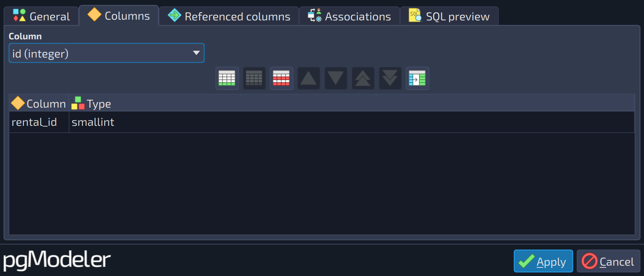Sort by the Column header
The height and width of the screenshot is (276, 644).
click(x=39, y=103)
